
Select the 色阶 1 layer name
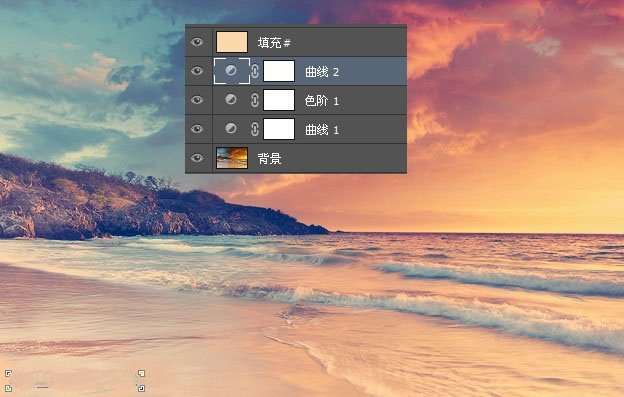point(322,101)
